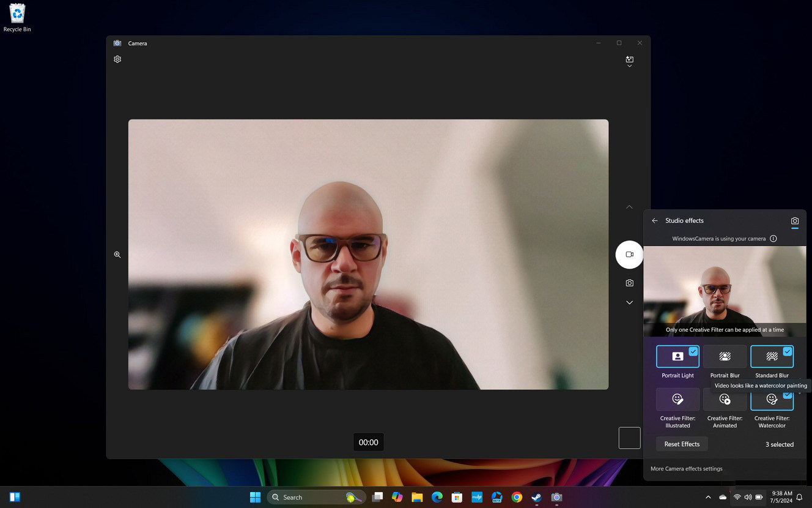
Task: Open Camera settings gear icon
Action: click(117, 59)
